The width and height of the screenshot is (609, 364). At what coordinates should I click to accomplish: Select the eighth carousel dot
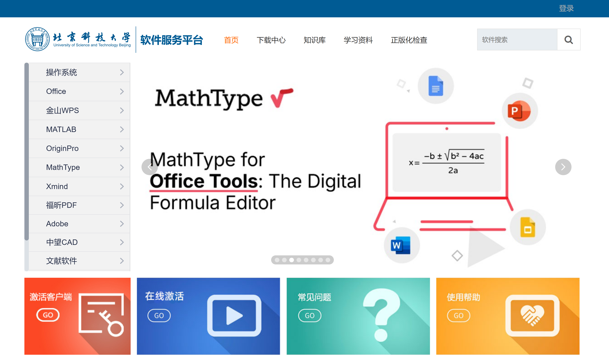pos(328,260)
